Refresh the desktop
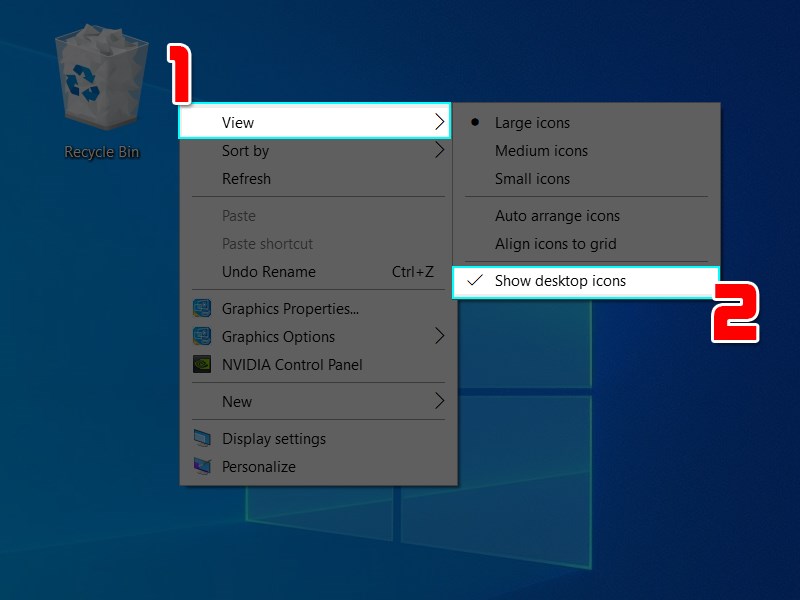The width and height of the screenshot is (800, 600). coord(245,178)
